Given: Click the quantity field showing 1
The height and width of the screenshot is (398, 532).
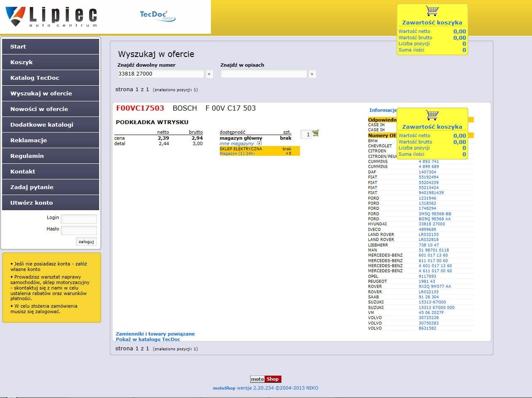Looking at the screenshot, I should coord(306,134).
